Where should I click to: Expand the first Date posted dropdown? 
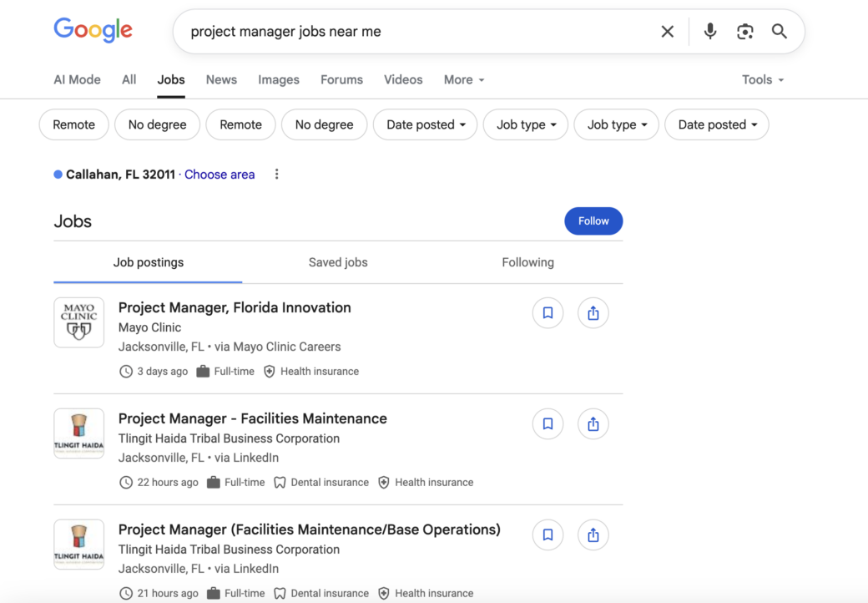click(425, 124)
